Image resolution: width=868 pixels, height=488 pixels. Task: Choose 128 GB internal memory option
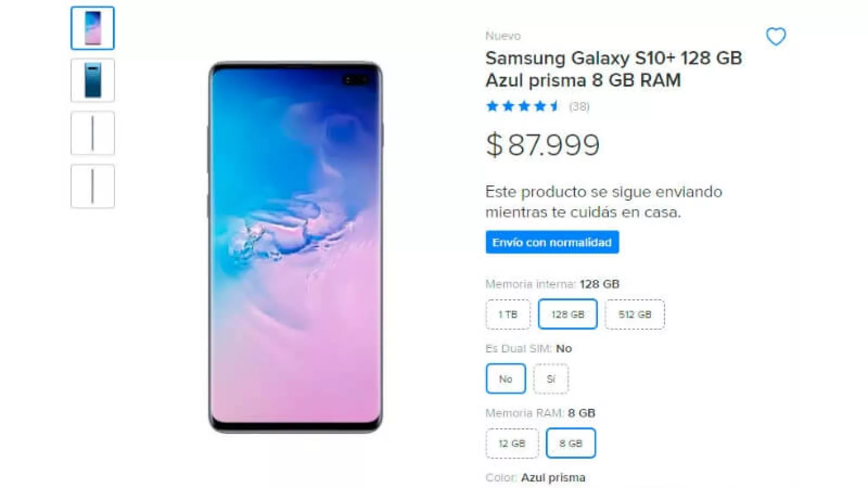coord(567,314)
